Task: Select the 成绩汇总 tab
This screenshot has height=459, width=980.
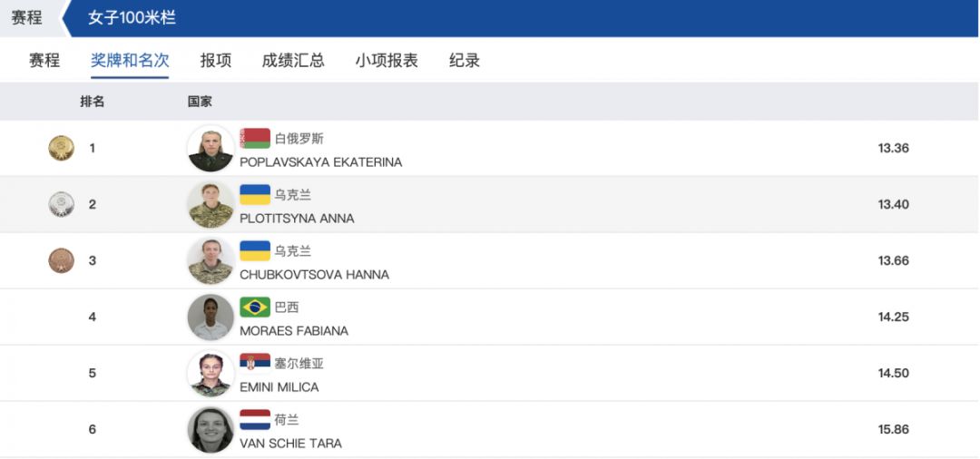Action: pyautogui.click(x=293, y=61)
